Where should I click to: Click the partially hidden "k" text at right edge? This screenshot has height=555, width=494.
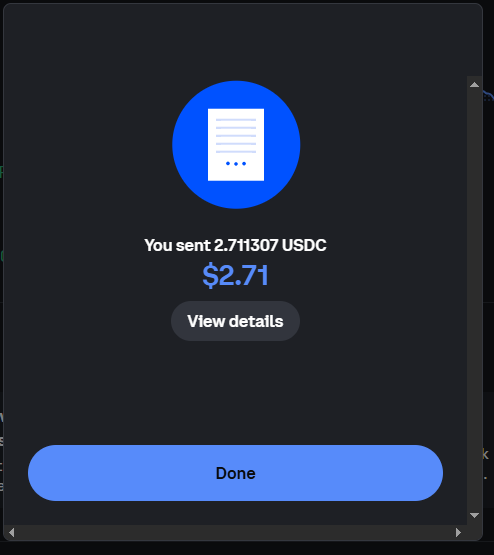[x=486, y=454]
